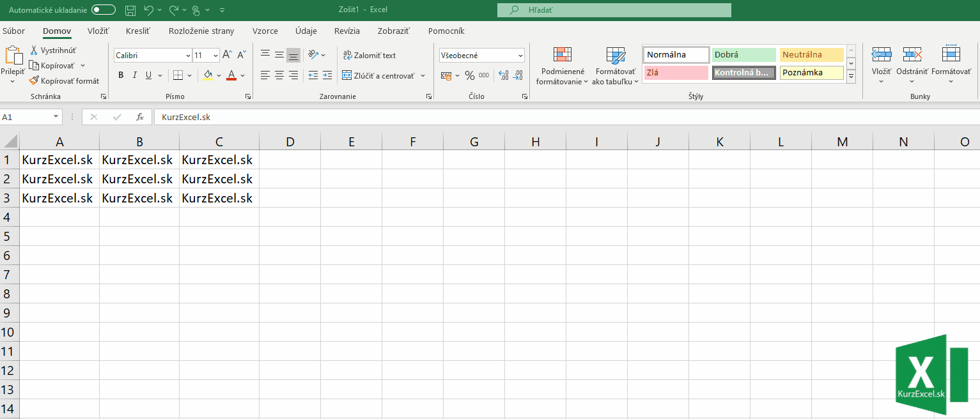Viewport: 980px width, 419px height.
Task: Align cell text left
Action: (265, 75)
